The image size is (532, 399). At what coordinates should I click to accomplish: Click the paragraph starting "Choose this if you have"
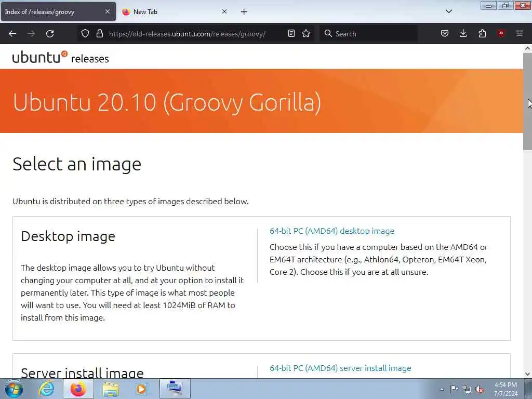click(379, 260)
